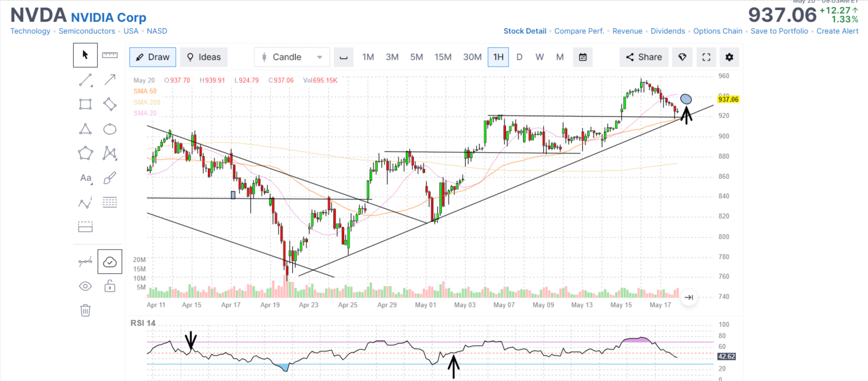This screenshot has height=381, width=868.
Task: Open the date range calendar picker
Action: click(x=583, y=57)
